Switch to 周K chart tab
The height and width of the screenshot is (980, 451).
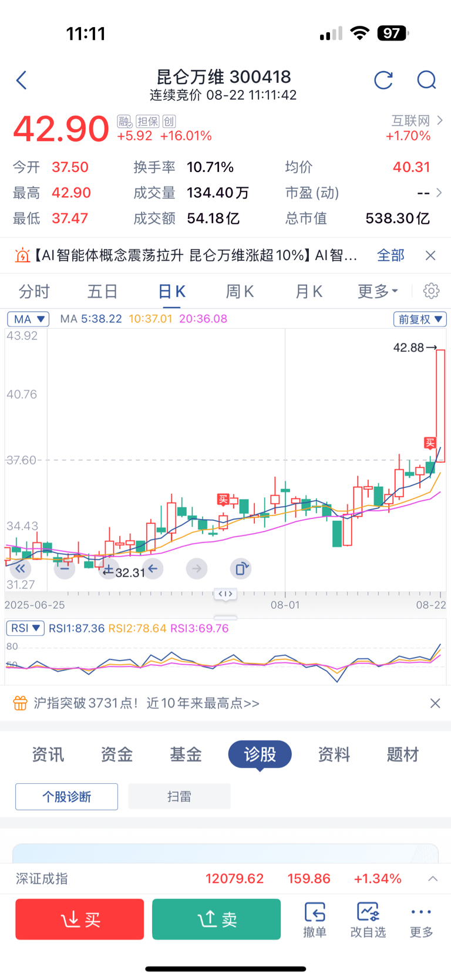tap(240, 291)
